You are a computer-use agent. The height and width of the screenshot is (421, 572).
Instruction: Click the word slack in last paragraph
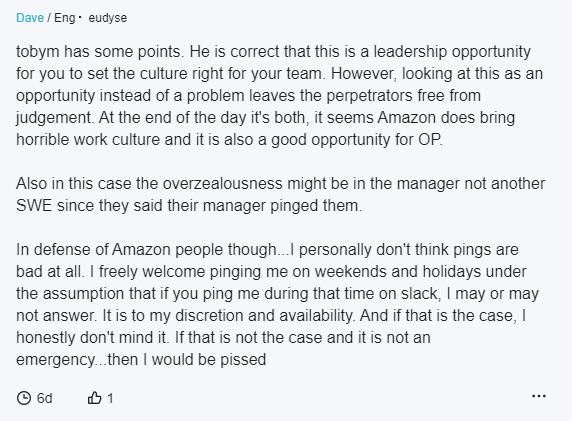(419, 294)
